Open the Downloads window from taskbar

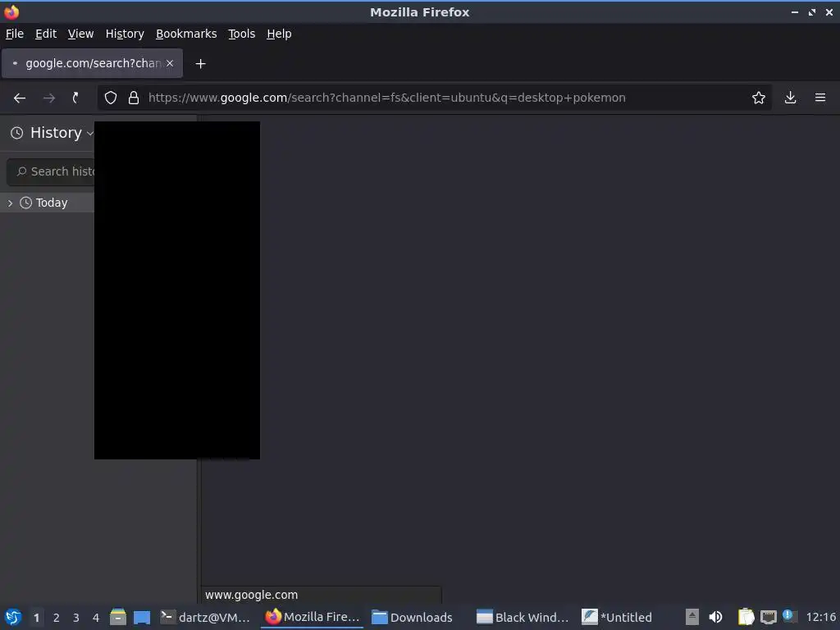pos(412,617)
